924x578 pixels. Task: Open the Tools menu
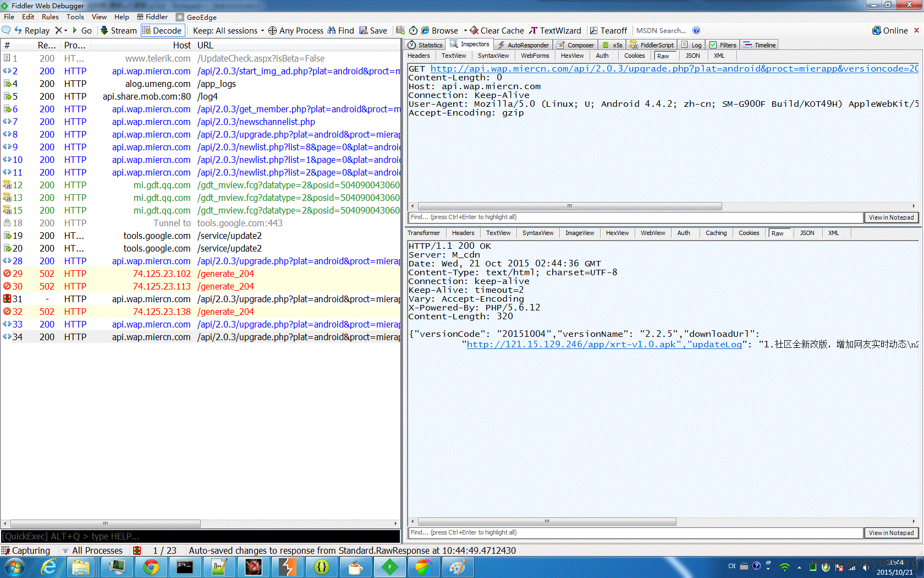(x=75, y=17)
